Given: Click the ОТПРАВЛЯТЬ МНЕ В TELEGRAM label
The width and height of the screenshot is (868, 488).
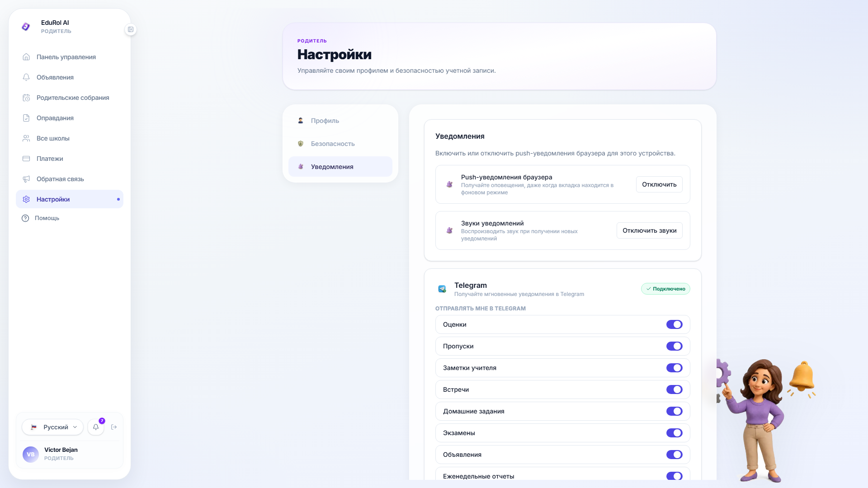Looking at the screenshot, I should tap(481, 309).
